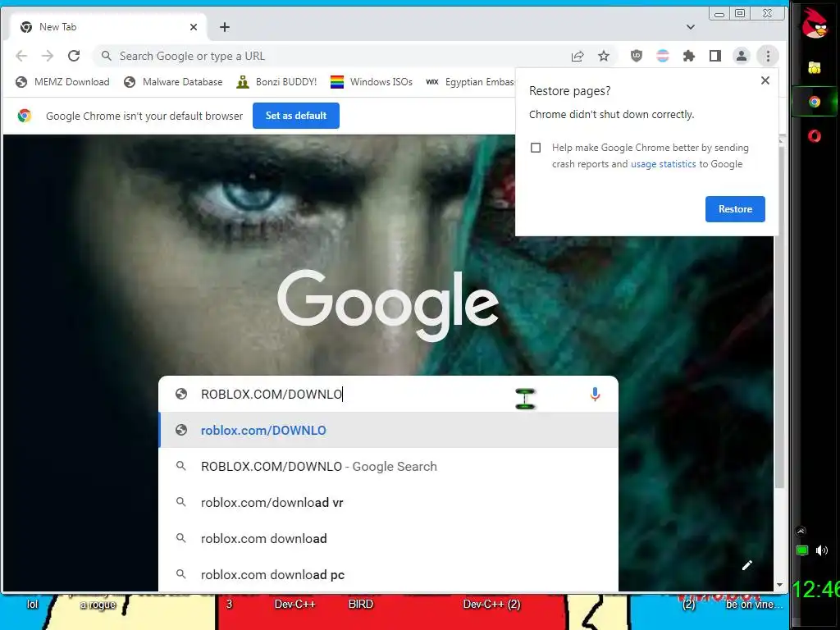Viewport: 840px width, 630px height.
Task: Open Chrome's three-dot menu
Action: (x=768, y=56)
